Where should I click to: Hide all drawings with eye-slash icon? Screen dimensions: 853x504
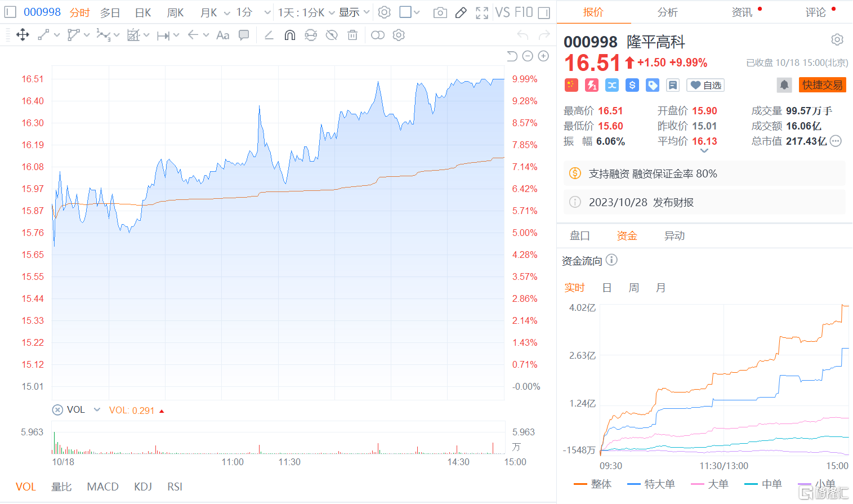pyautogui.click(x=332, y=35)
